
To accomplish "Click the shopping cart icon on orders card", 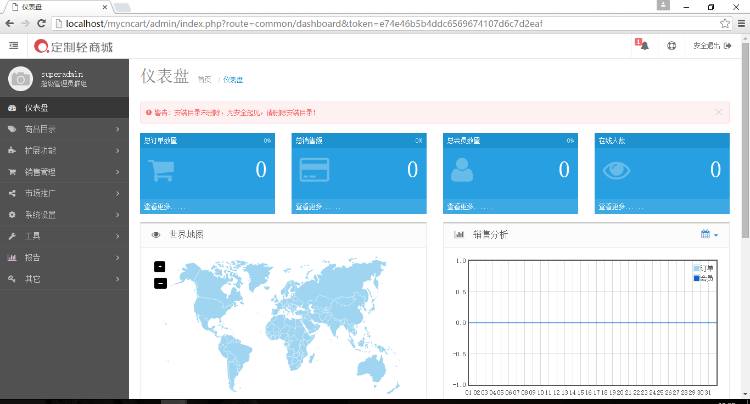I will pos(161,170).
